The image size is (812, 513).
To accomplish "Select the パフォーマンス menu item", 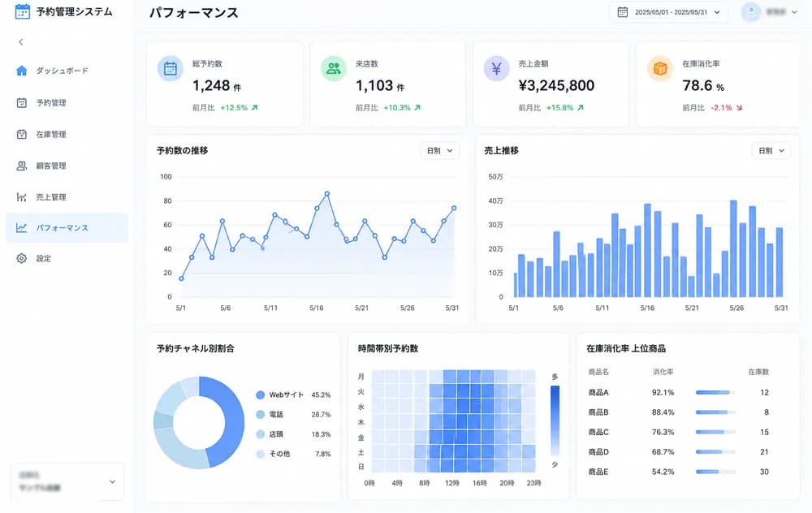I will (x=67, y=228).
